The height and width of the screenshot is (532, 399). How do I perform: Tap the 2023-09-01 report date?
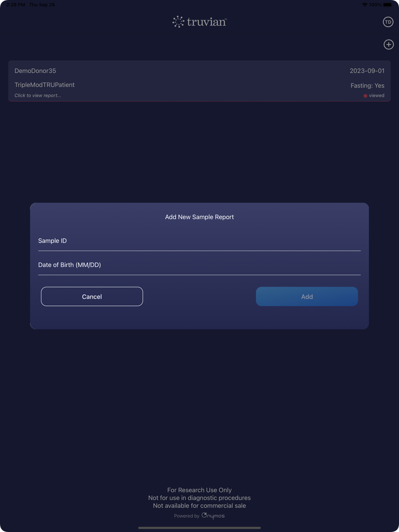pyautogui.click(x=367, y=71)
